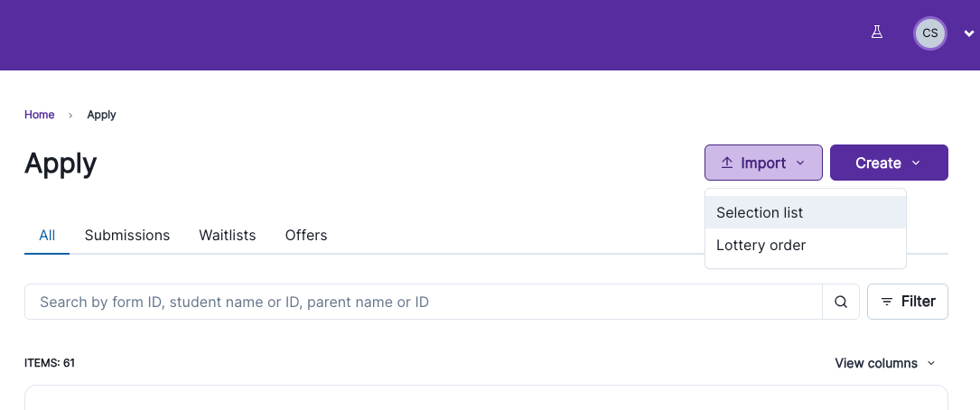Collapse the Import dropdown chevron
980x410 pixels.
click(x=800, y=163)
